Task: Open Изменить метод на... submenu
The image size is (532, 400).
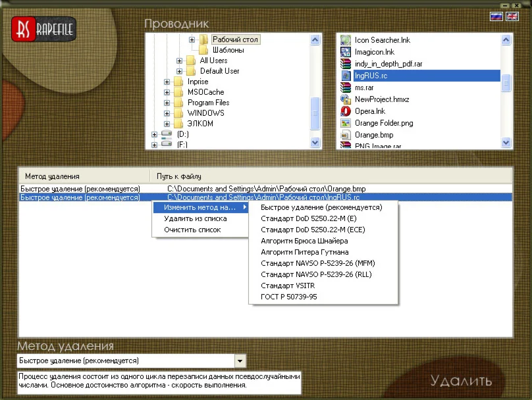Action: [201, 207]
